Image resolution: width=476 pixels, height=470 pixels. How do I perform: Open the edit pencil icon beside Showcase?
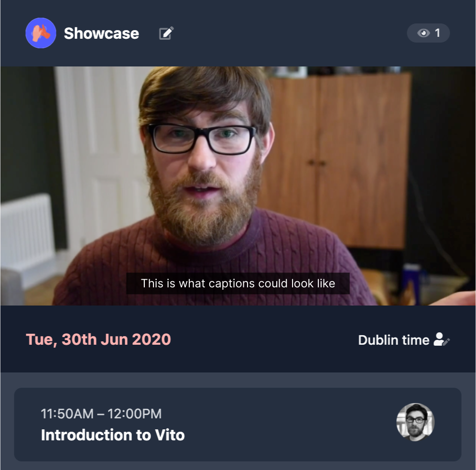[x=166, y=33]
